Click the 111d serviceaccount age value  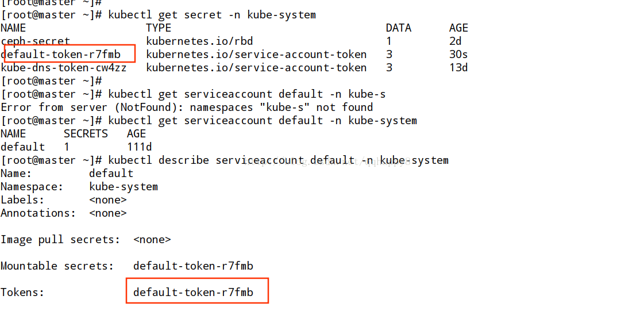click(x=140, y=147)
